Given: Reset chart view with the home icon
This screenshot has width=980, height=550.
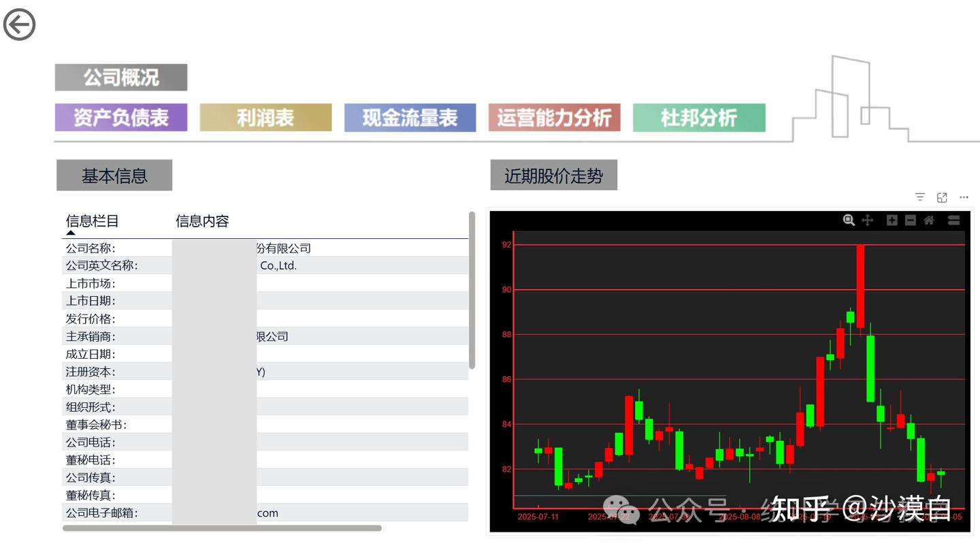Looking at the screenshot, I should [929, 221].
